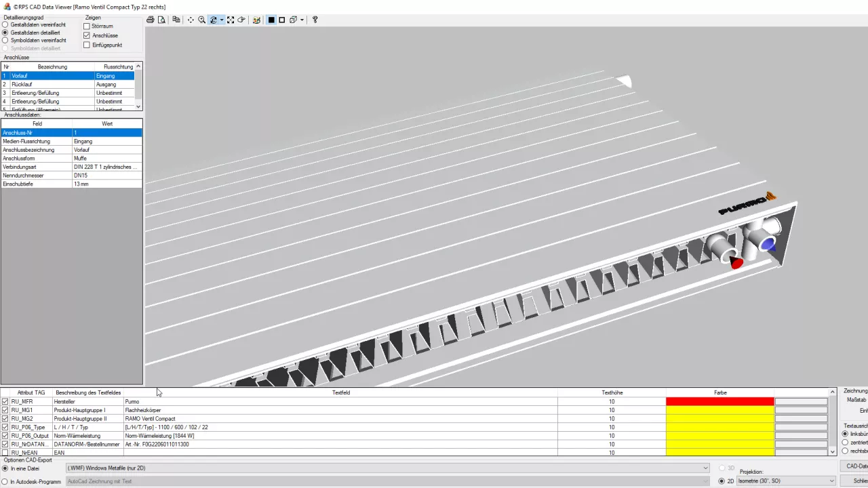Switch to wireframe display icon
Viewport: 868px width, 488px height.
coord(281,20)
